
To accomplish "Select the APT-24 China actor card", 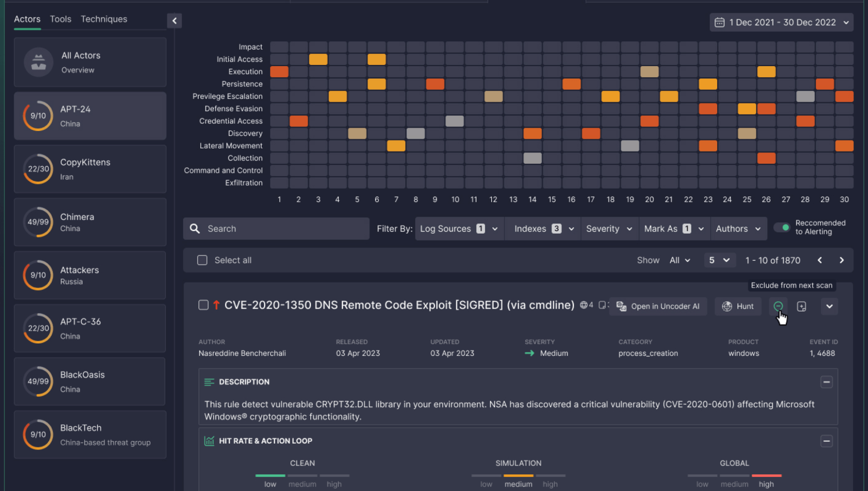I will point(90,116).
